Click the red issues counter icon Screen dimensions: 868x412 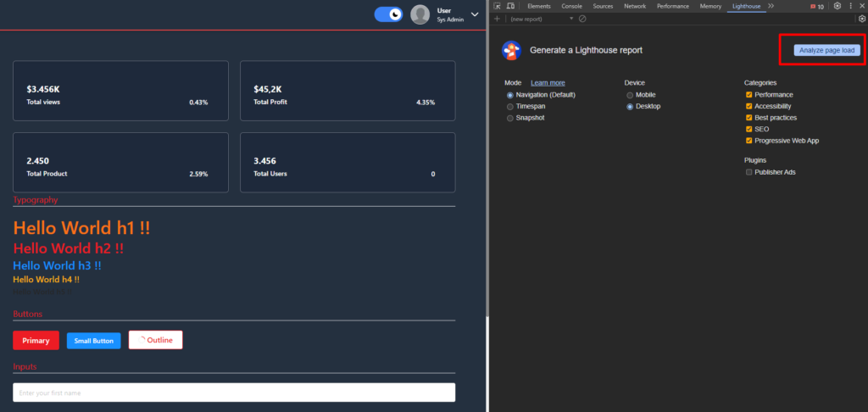pyautogui.click(x=817, y=6)
